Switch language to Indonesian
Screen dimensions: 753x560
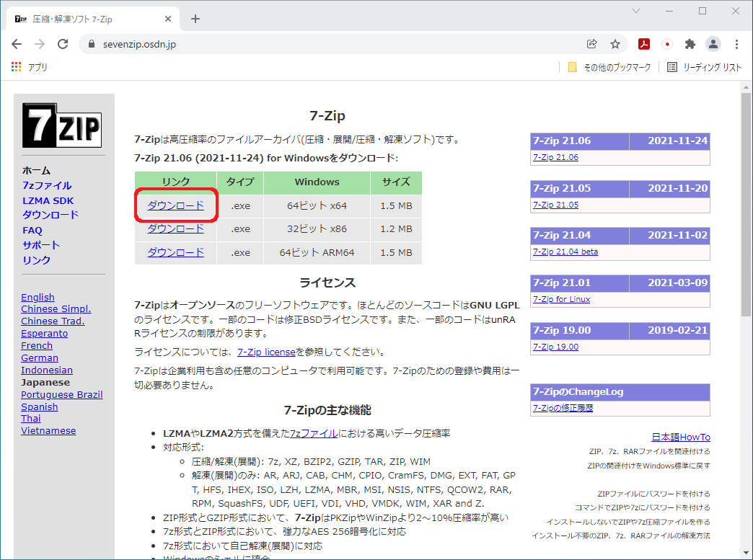pos(47,370)
